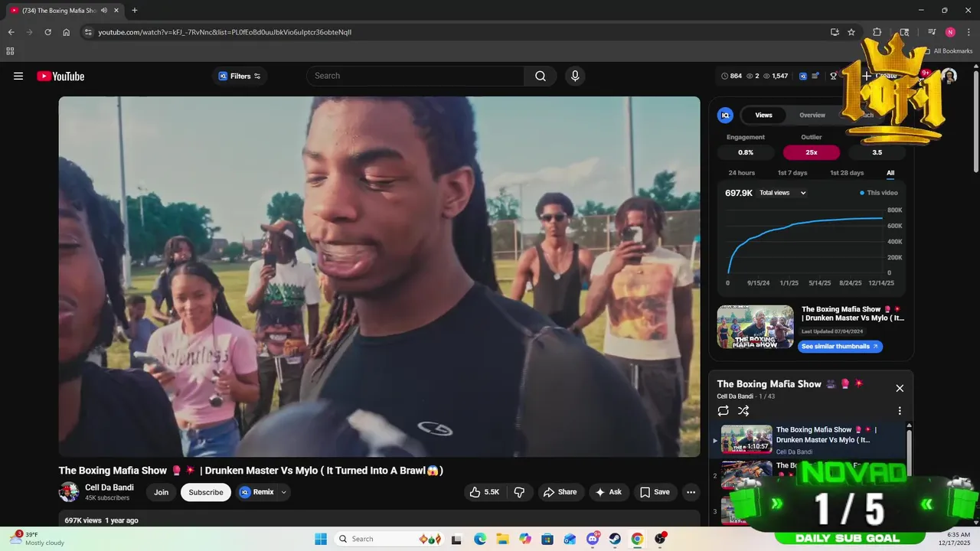Click the 25x outlier score pill
Image resolution: width=980 pixels, height=551 pixels.
click(x=812, y=152)
